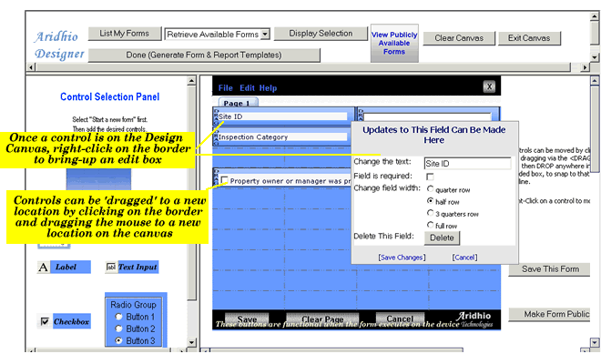Click the Control Selection Panel heading
The width and height of the screenshot is (601, 364).
click(x=109, y=97)
